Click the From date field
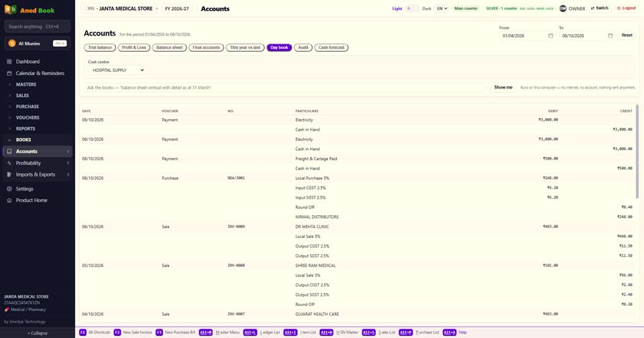 [x=527, y=36]
